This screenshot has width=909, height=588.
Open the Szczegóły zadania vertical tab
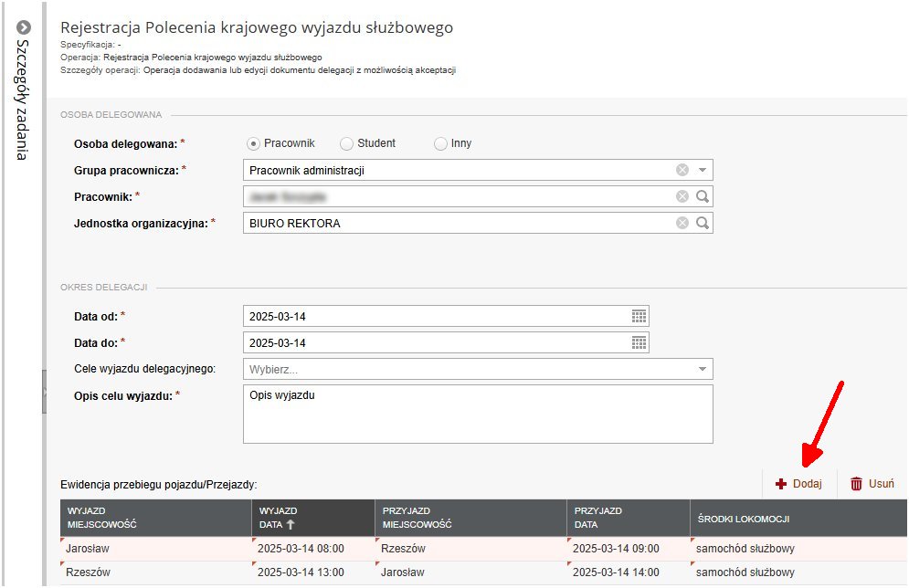click(x=22, y=100)
